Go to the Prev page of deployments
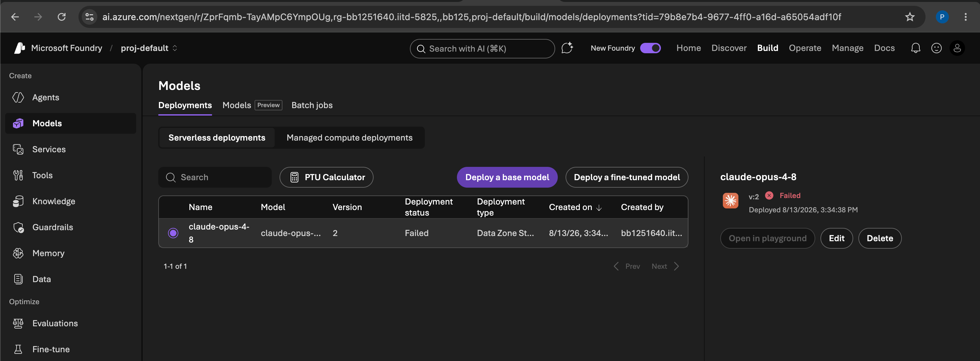The height and width of the screenshot is (361, 980). (627, 266)
